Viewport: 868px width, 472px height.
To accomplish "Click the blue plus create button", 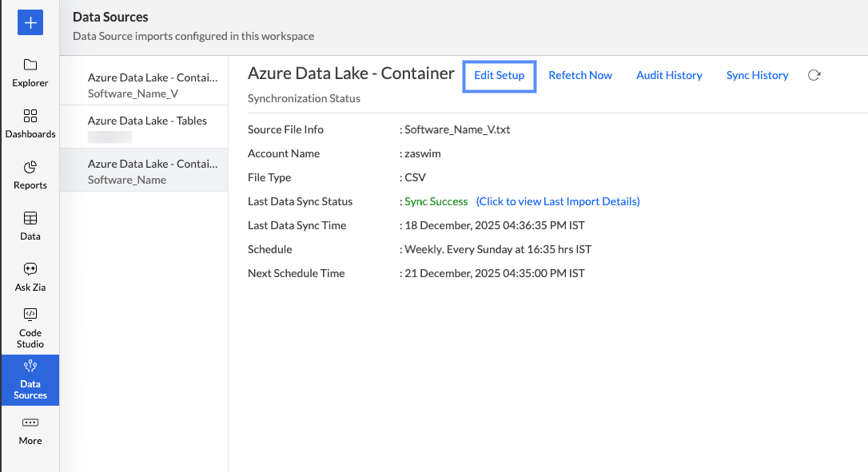I will 30,23.
